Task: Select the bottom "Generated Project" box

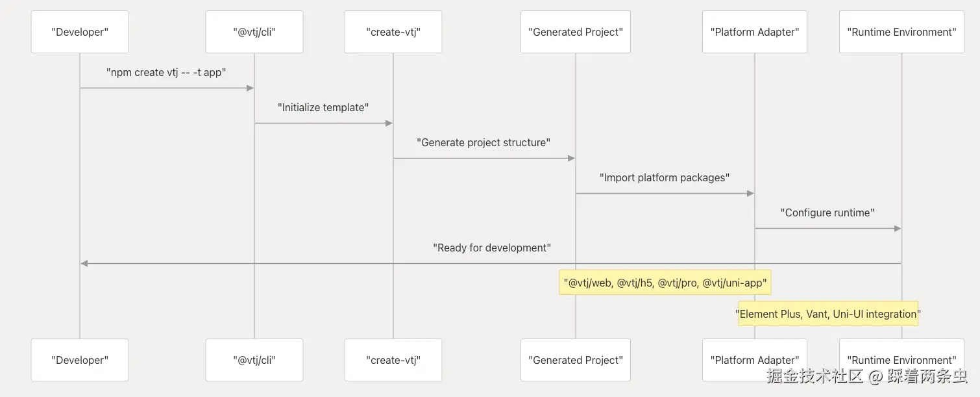Action: click(x=576, y=360)
